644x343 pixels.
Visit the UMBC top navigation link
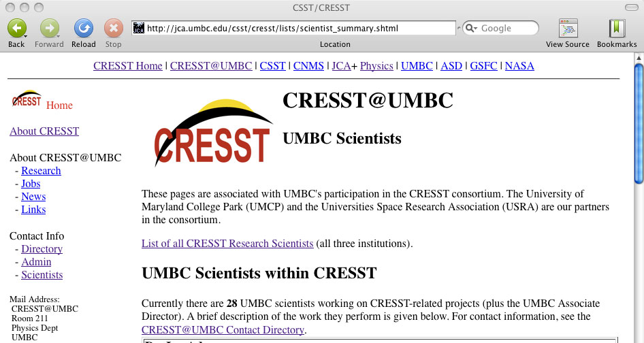[x=417, y=66]
